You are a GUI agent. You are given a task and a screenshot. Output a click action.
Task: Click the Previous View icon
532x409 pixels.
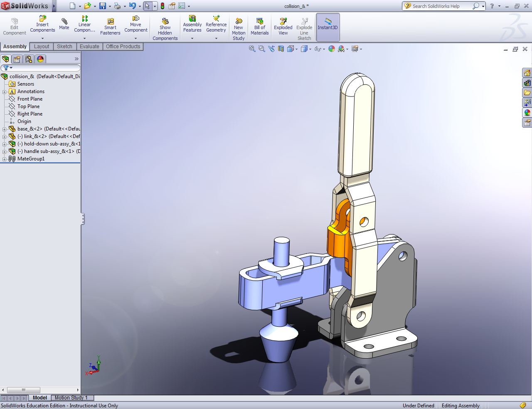271,49
